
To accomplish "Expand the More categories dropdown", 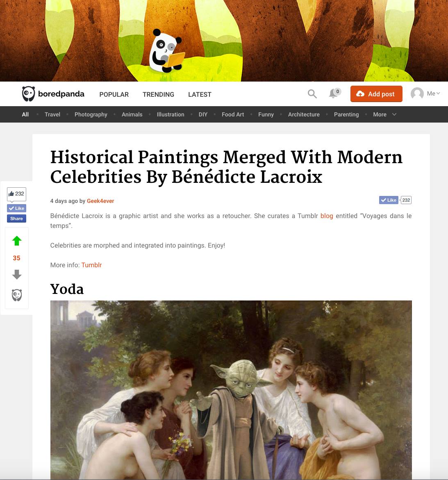I will point(384,114).
